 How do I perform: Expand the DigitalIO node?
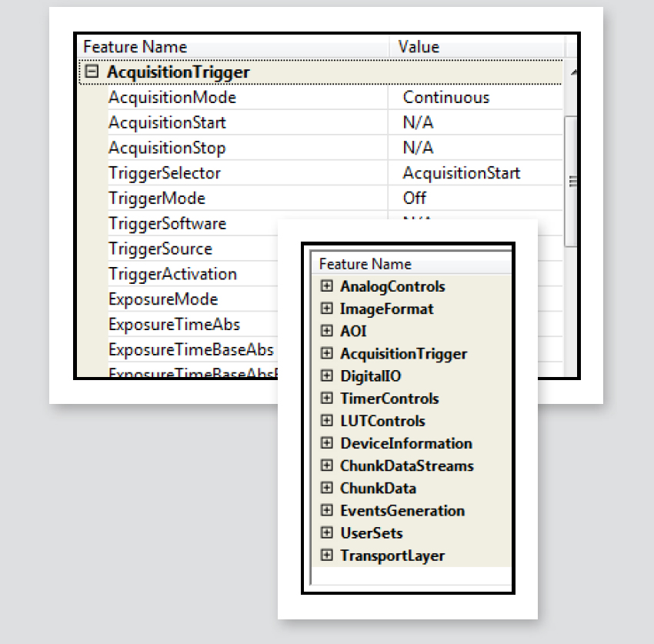pos(327,376)
